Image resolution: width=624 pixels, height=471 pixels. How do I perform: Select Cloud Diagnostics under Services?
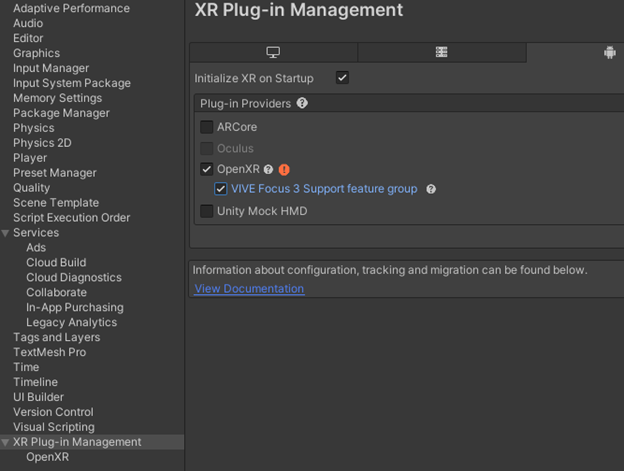pyautogui.click(x=74, y=277)
